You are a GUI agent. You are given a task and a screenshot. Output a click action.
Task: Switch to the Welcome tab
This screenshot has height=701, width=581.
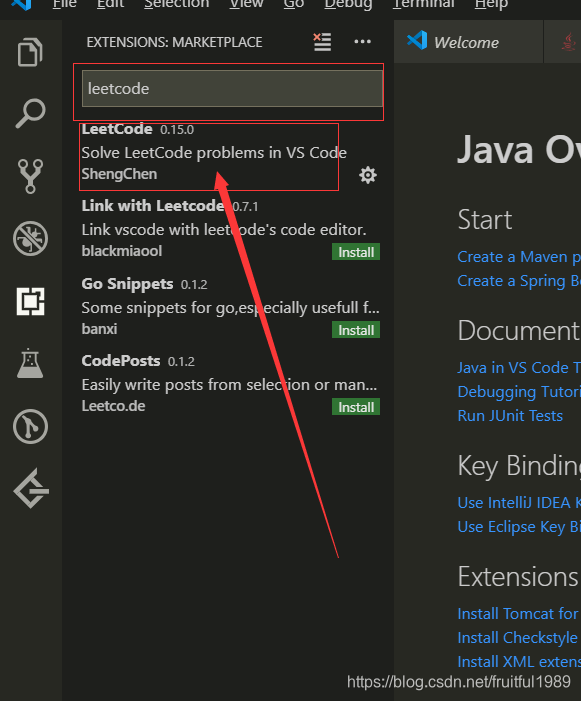coord(468,42)
